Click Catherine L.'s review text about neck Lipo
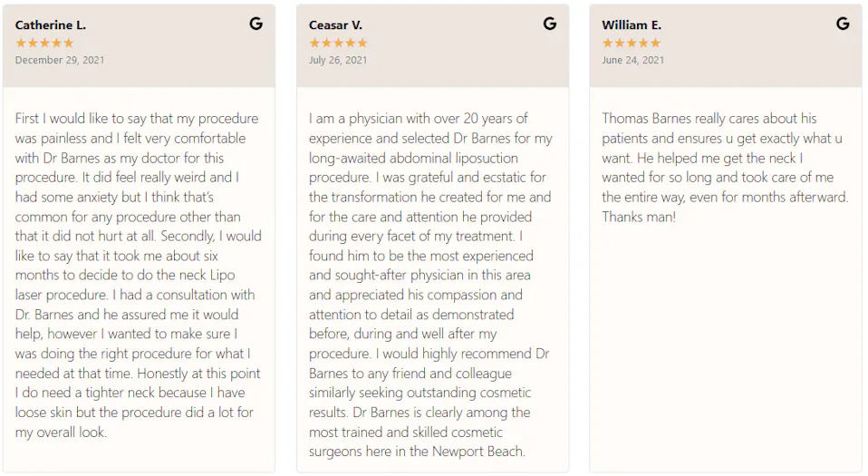The width and height of the screenshot is (868, 476). (x=139, y=275)
